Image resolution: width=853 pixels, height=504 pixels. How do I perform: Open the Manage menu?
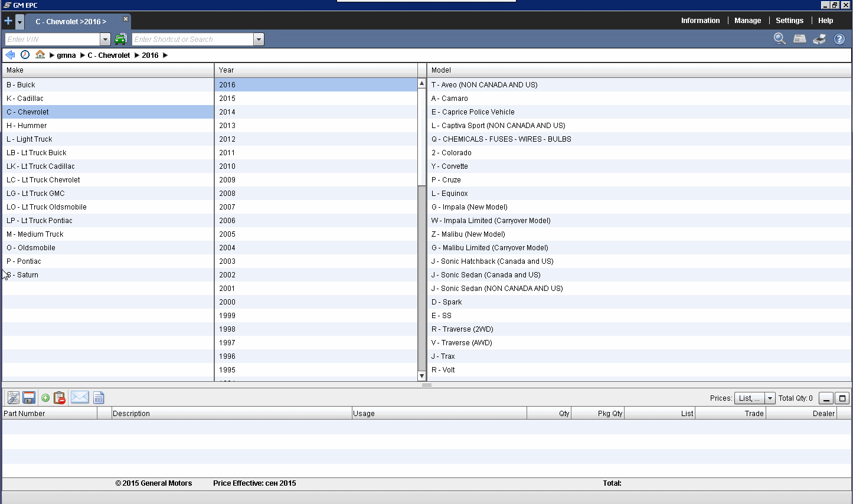[x=747, y=21]
